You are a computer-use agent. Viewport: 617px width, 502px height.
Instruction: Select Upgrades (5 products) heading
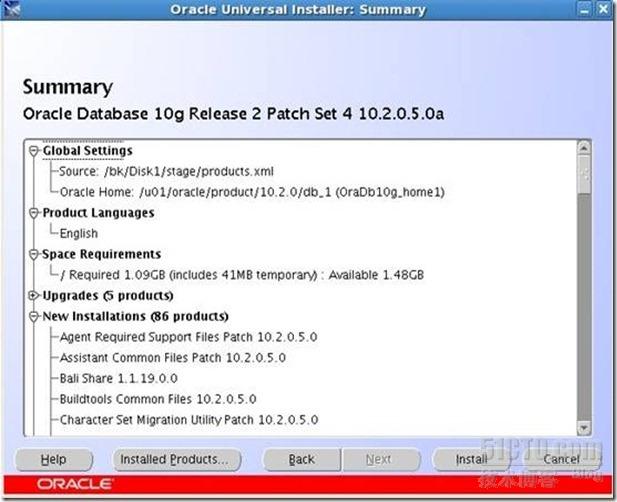click(x=108, y=295)
